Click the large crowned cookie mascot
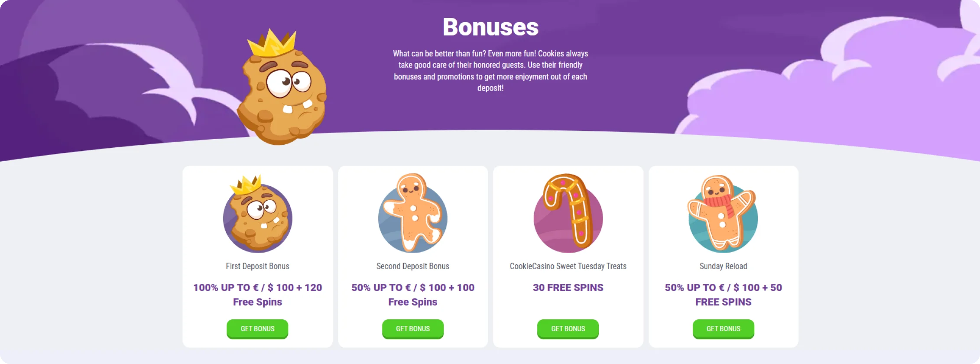Viewport: 980px width, 364px height. coord(282,91)
